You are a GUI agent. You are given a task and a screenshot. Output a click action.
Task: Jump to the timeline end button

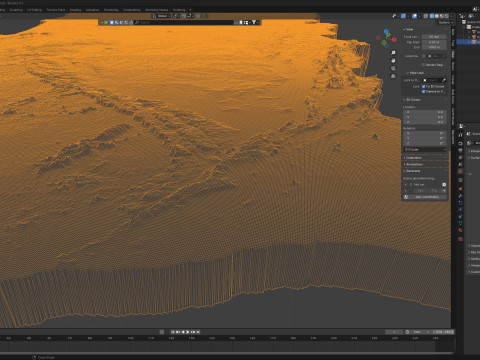(198, 332)
